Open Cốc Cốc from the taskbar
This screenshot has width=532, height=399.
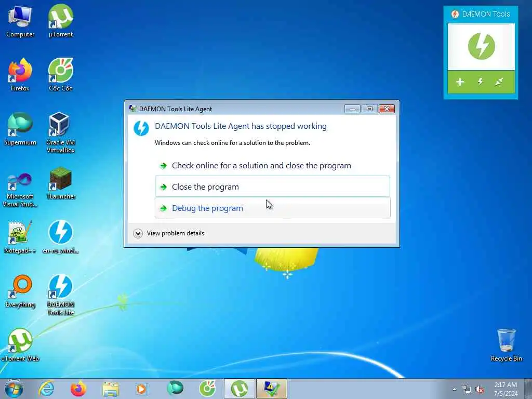(x=207, y=389)
